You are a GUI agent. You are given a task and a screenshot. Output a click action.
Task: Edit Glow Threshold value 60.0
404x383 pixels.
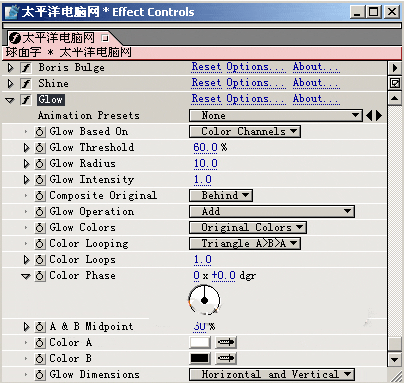[x=205, y=147]
